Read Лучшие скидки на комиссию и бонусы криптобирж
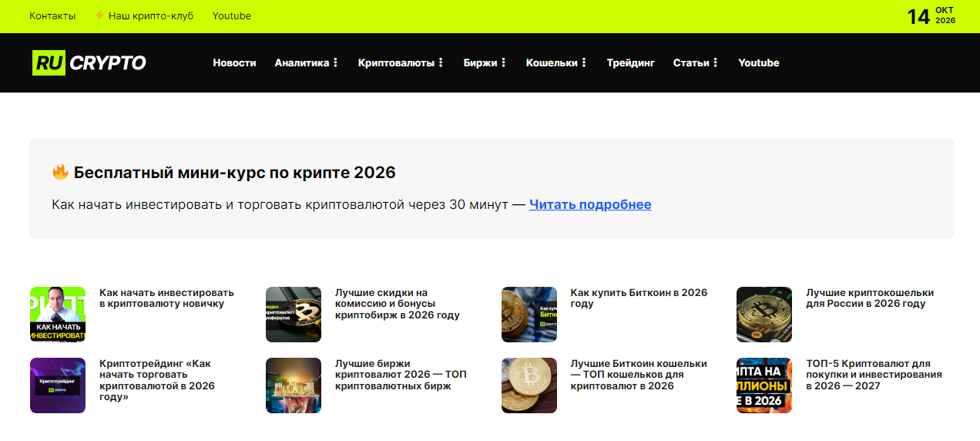This screenshot has height=441, width=980. 398,304
